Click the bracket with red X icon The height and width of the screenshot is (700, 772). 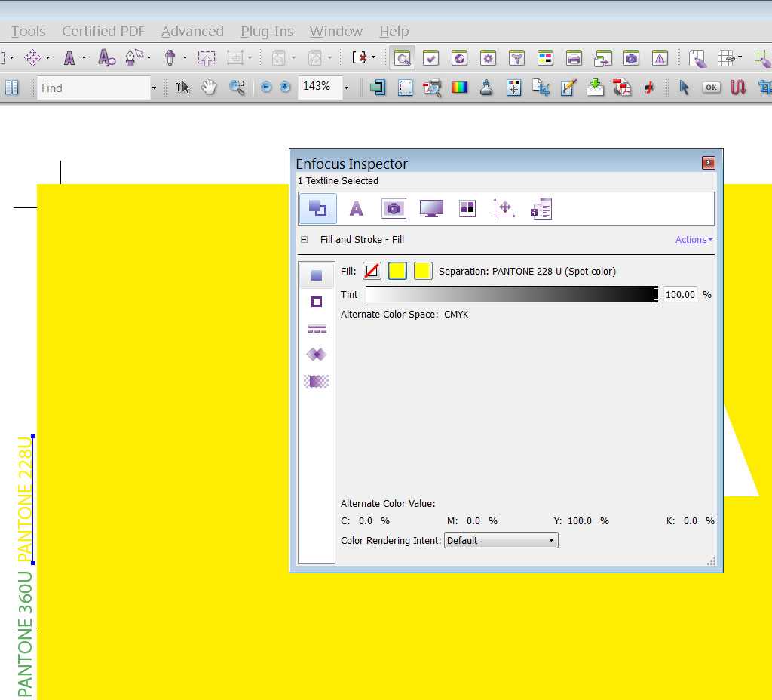tap(360, 58)
